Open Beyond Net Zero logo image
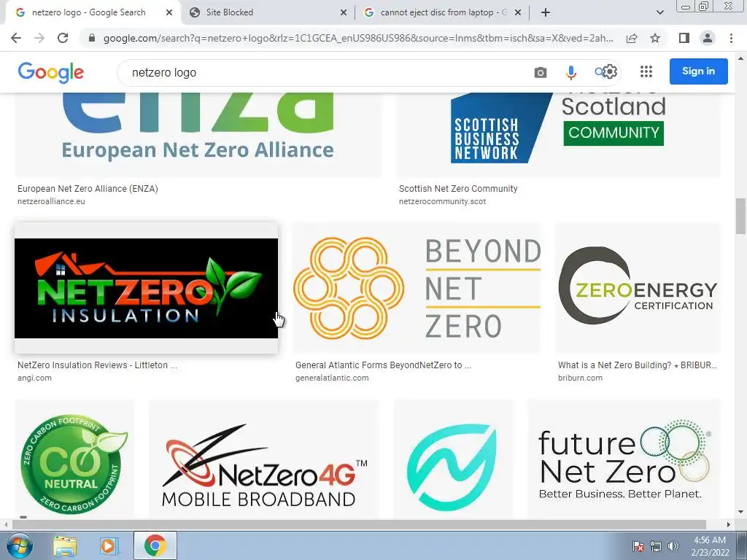The image size is (747, 560). [x=417, y=288]
